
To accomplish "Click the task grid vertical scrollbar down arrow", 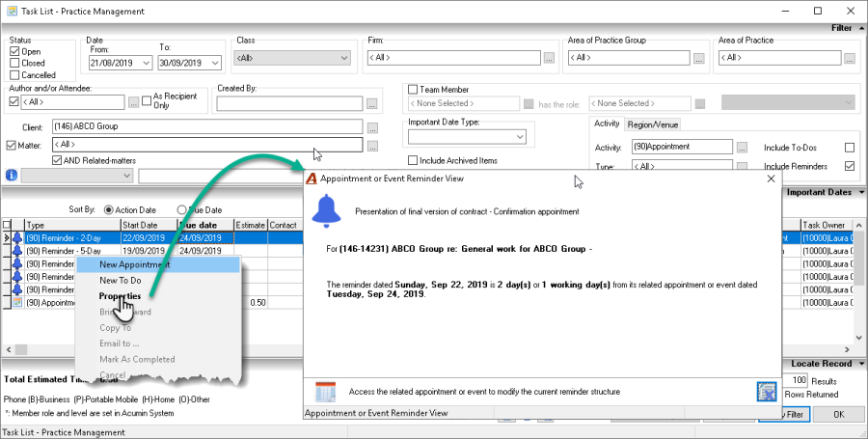I will tap(860, 336).
